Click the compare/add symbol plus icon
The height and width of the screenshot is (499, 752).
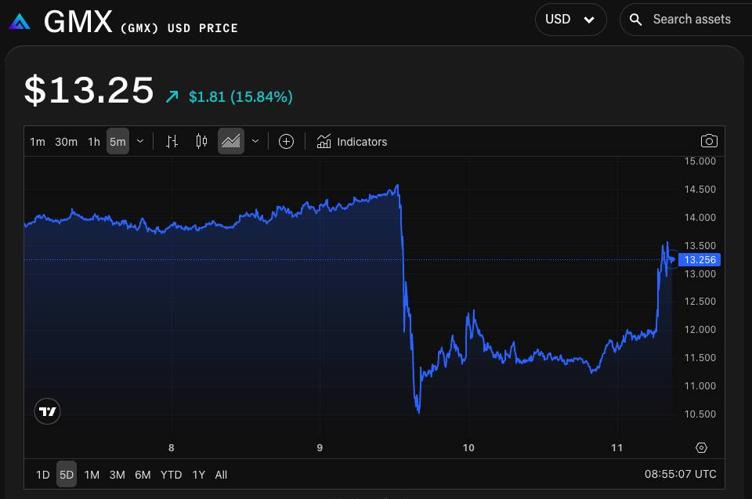click(286, 142)
